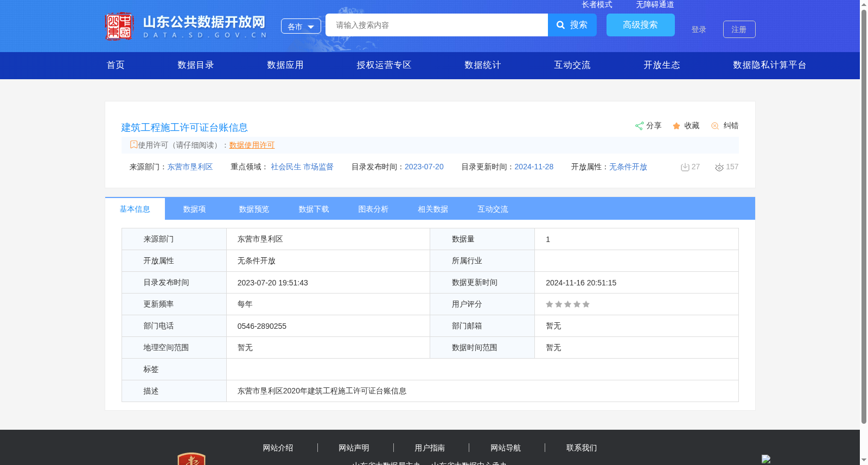
Task: Click the dataset title 建筑工程施工许可证台账信息
Action: 184,128
